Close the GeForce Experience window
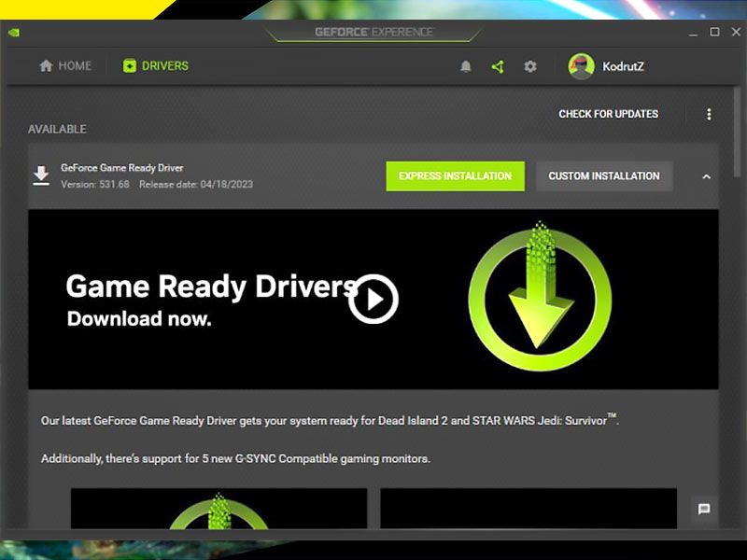This screenshot has height=560, width=747. point(736,32)
